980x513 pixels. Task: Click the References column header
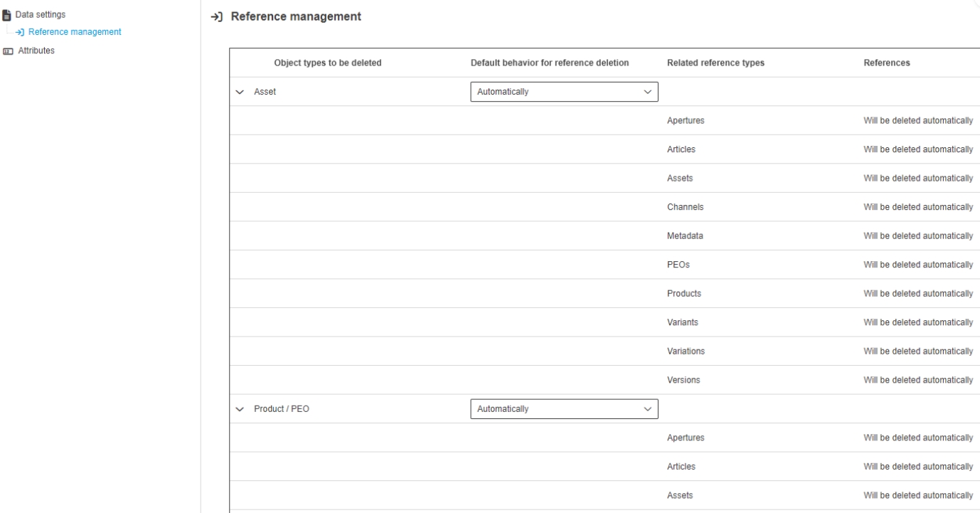click(886, 63)
